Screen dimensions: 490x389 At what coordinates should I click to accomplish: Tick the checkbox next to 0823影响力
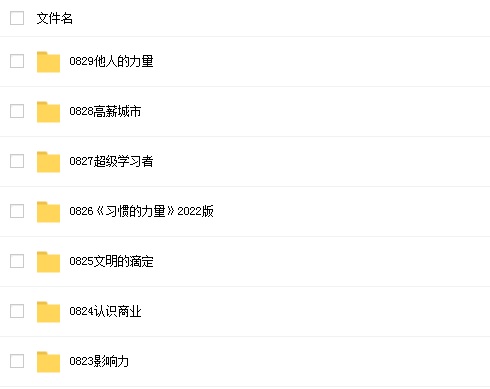click(x=17, y=361)
